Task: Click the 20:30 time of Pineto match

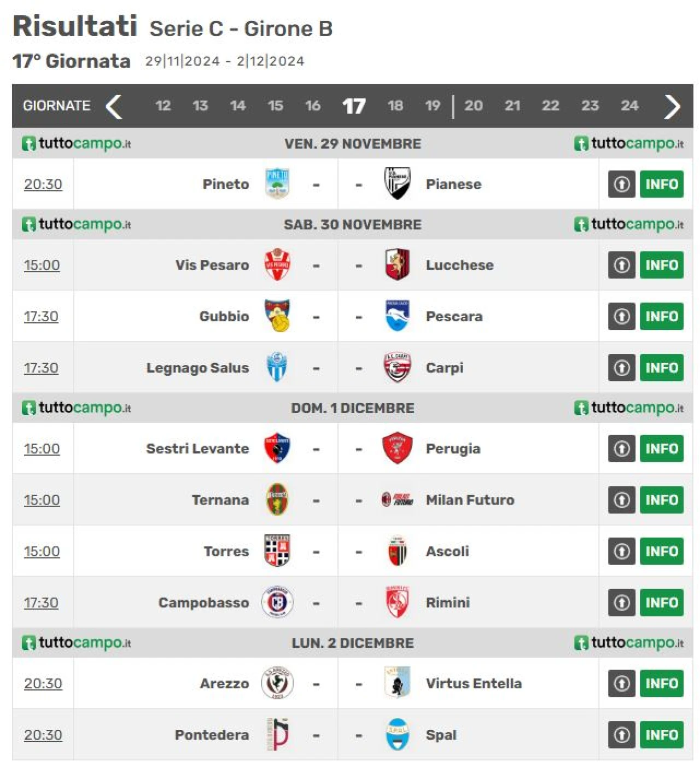Action: point(43,184)
